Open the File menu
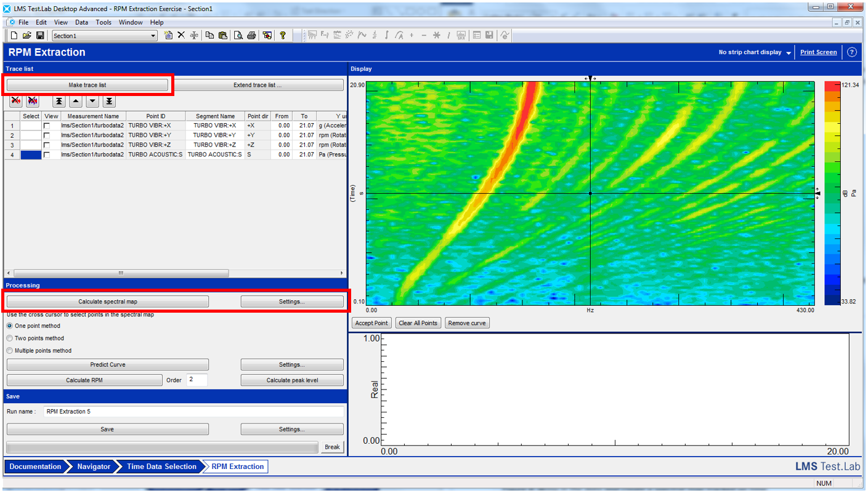This screenshot has height=493, width=868. coord(23,22)
